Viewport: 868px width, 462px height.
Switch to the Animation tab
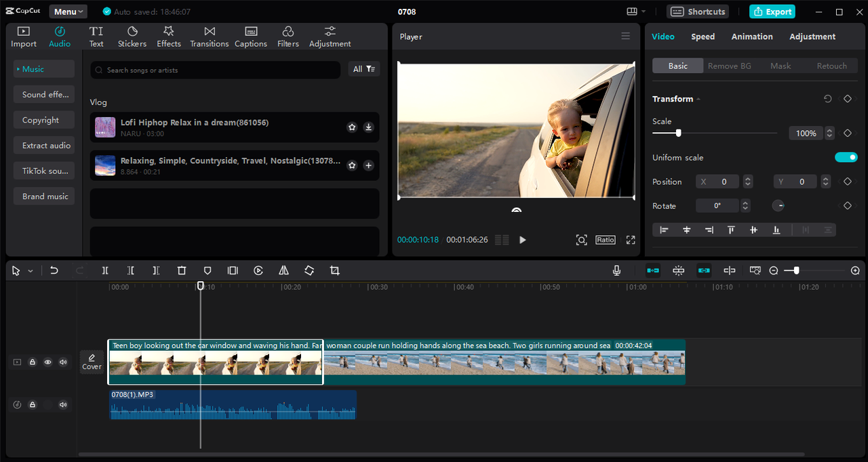pyautogui.click(x=752, y=37)
